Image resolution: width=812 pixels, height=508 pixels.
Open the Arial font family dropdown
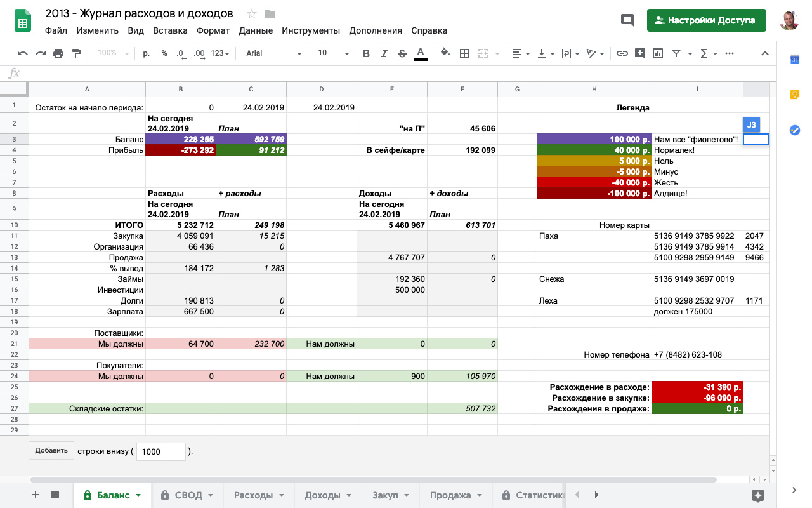click(x=273, y=53)
